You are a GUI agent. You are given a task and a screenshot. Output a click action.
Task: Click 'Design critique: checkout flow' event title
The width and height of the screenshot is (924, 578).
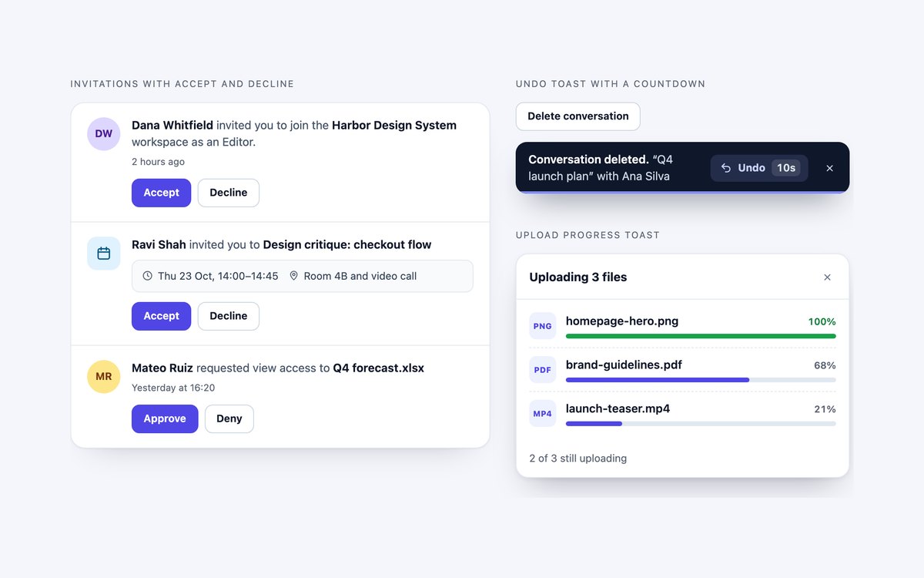[347, 245]
